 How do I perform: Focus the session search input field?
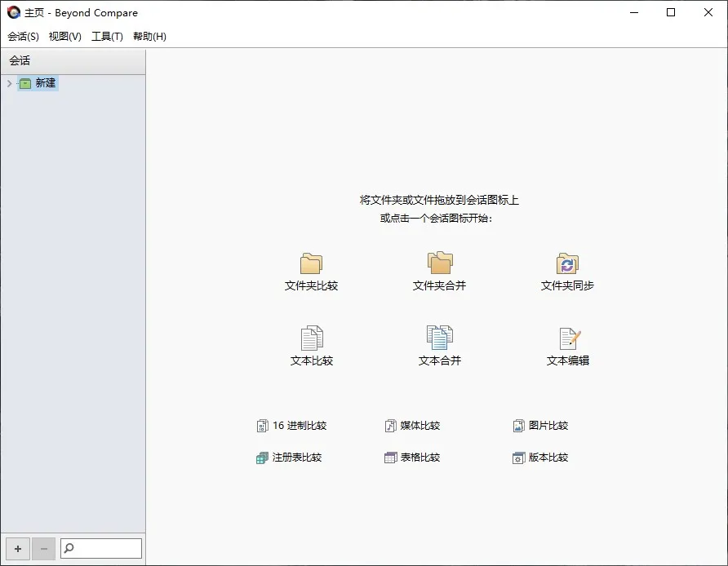pos(101,548)
